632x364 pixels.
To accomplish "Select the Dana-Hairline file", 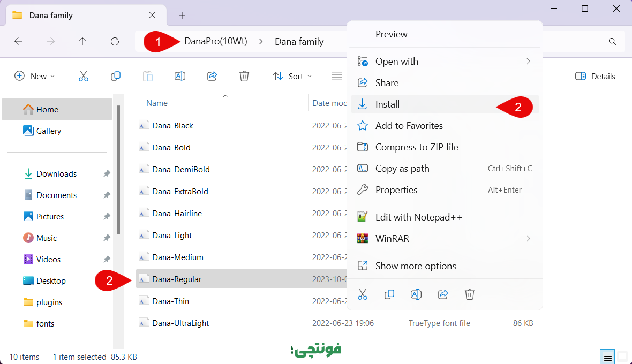I will 177,213.
